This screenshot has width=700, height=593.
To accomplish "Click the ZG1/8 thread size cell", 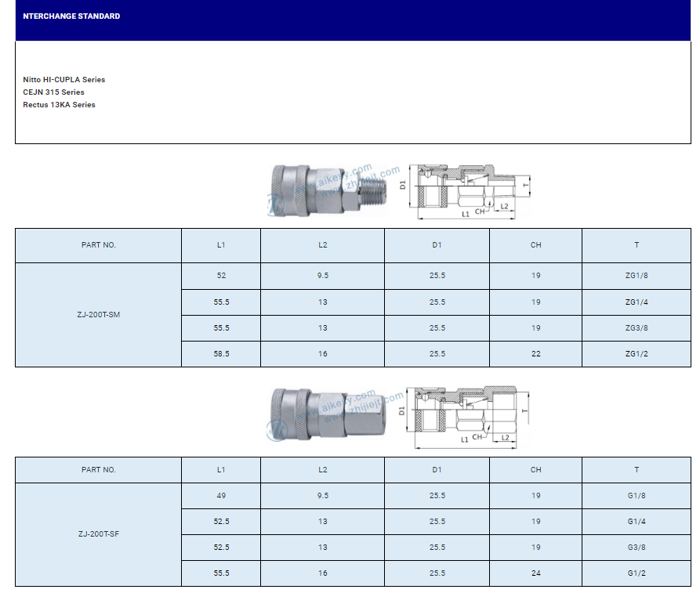I will tap(636, 276).
